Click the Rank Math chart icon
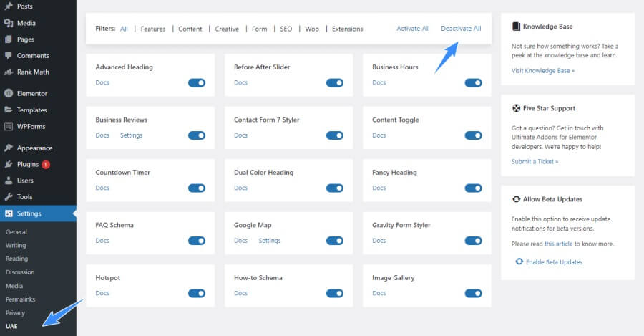 coord(8,72)
